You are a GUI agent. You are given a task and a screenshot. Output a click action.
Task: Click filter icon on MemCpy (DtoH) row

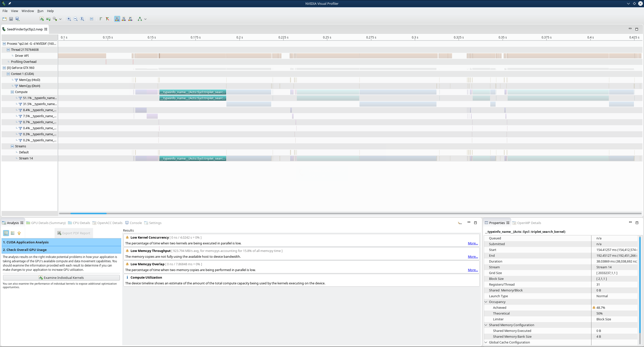tap(16, 86)
